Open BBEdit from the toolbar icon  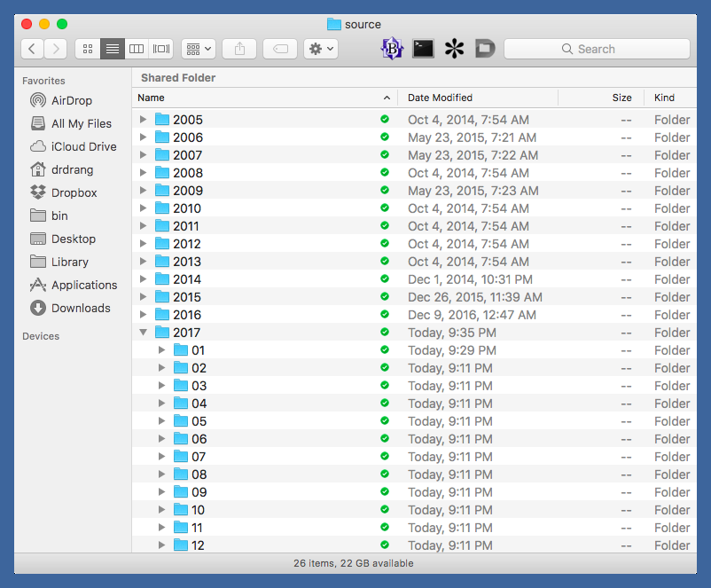[x=392, y=49]
